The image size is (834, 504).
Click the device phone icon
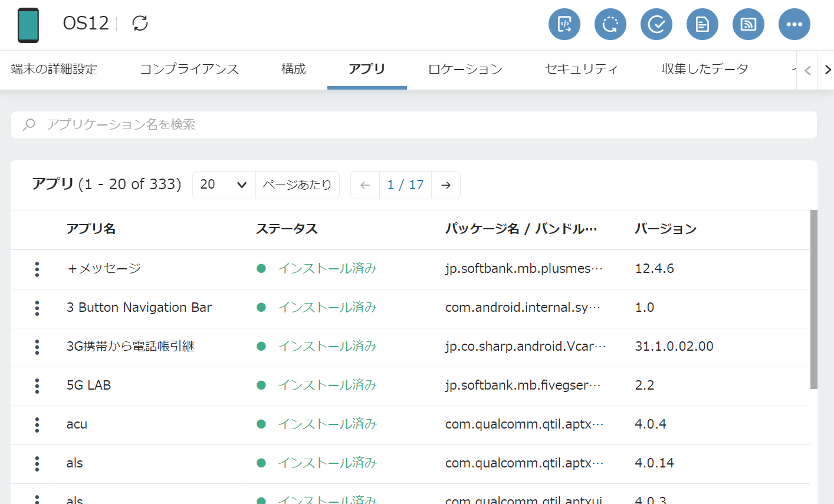[x=28, y=25]
